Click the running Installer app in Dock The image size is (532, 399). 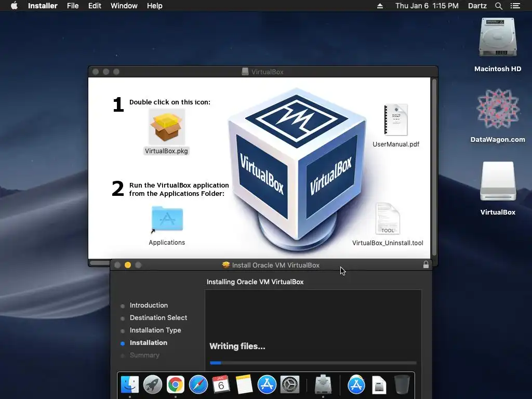point(323,384)
